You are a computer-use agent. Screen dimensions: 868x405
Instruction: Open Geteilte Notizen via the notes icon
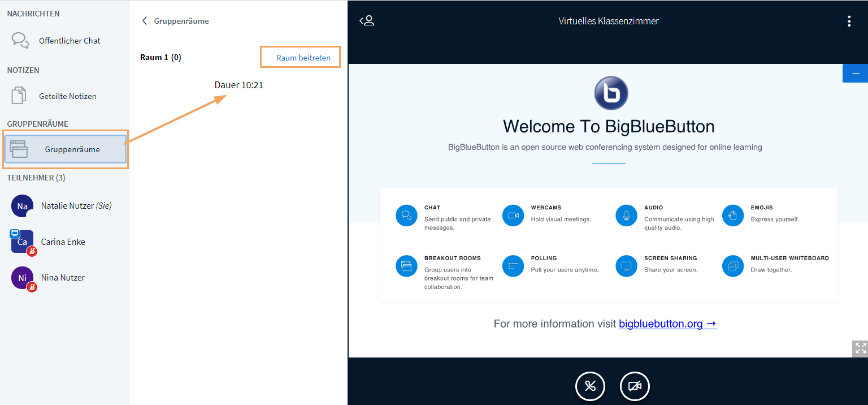pyautogui.click(x=18, y=96)
